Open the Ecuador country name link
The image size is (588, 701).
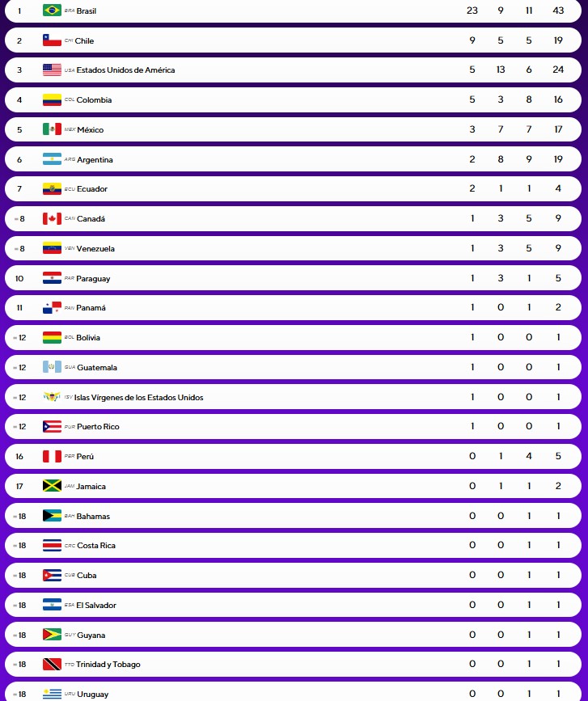pos(92,188)
